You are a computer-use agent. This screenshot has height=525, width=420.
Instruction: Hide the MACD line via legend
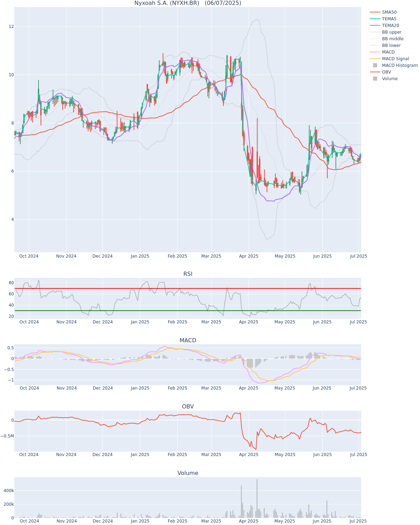click(x=382, y=52)
